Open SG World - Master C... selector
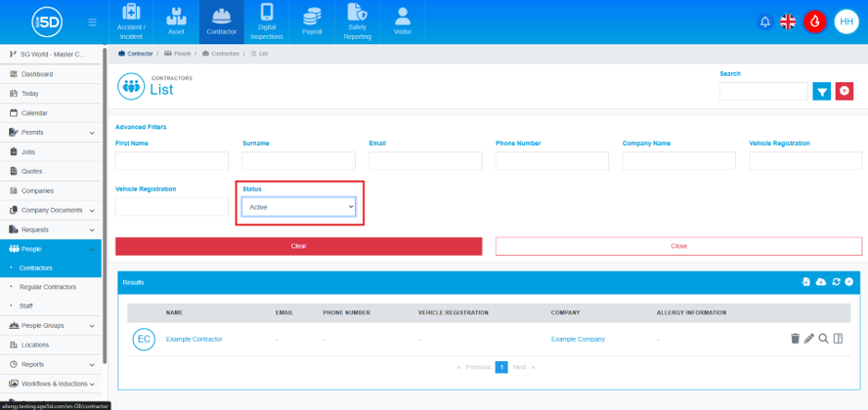Screen dimensions: 868x410 coord(51,54)
